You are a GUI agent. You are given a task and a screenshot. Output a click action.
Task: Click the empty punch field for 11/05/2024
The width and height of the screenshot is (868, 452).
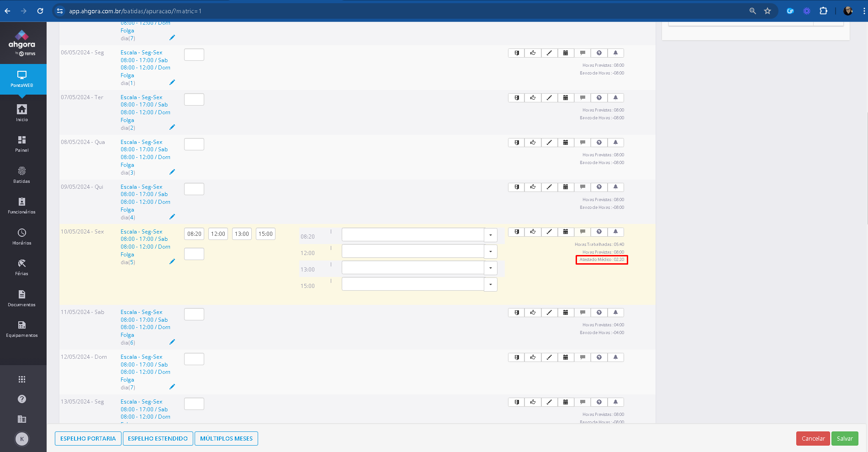[x=194, y=314]
